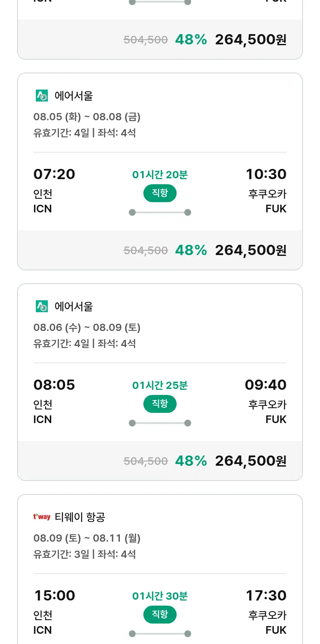The width and height of the screenshot is (320, 644).
Task: Click the route line under the 01시간 20분 duration
Action: pyautogui.click(x=160, y=212)
